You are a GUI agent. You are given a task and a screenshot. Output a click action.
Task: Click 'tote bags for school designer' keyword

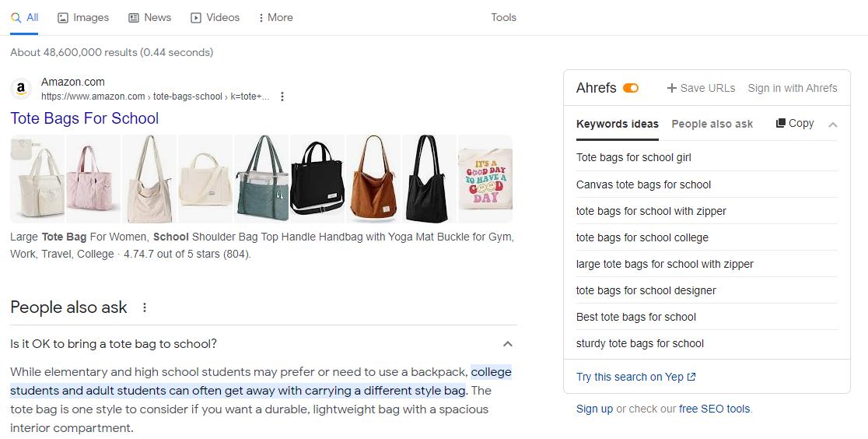click(x=646, y=290)
